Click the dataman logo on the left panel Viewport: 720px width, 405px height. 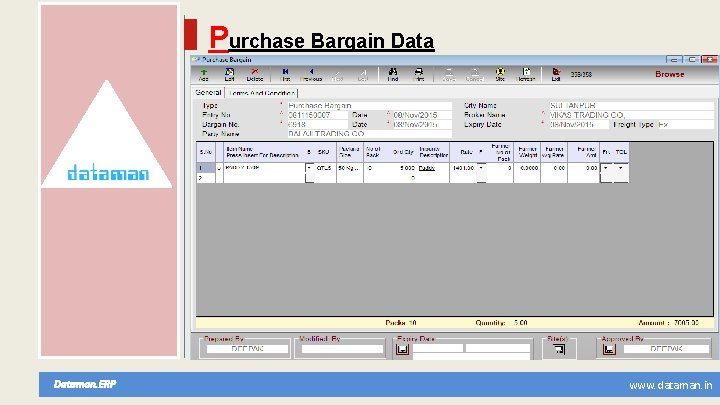point(108,173)
